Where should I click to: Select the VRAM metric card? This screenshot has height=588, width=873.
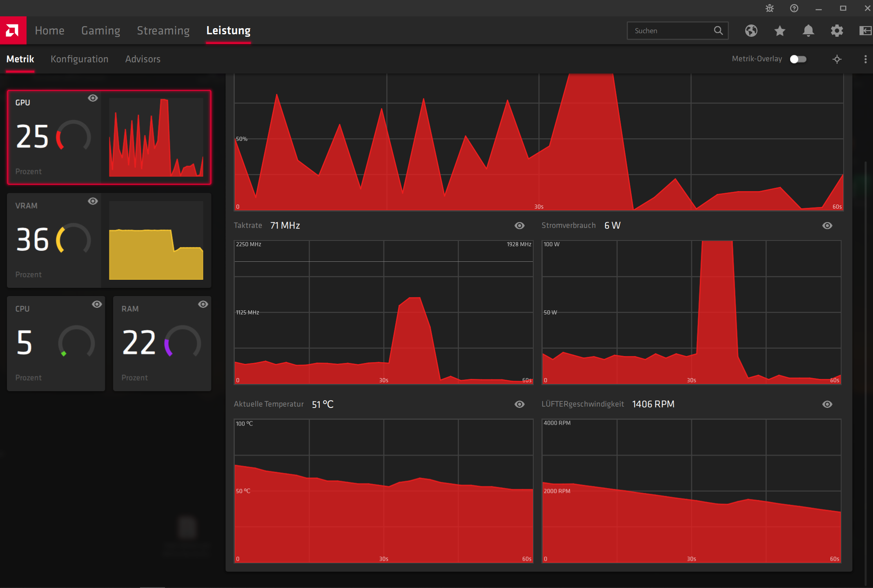(53, 240)
